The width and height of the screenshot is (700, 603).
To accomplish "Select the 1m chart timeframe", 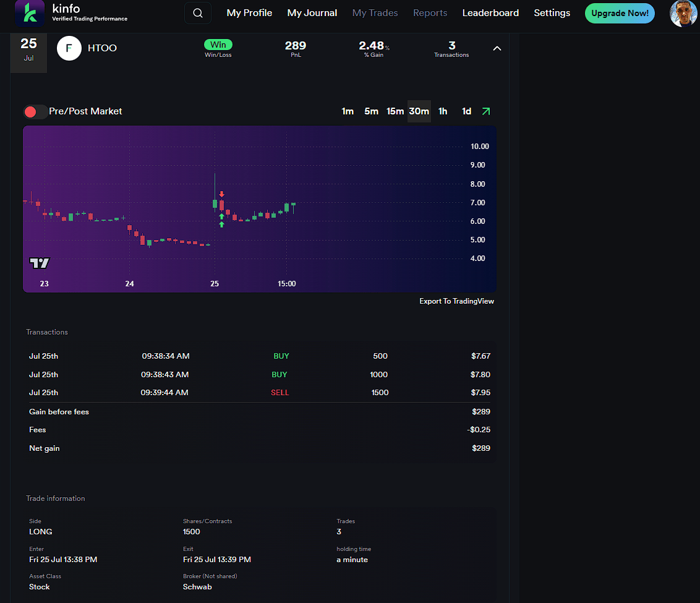I will [348, 111].
